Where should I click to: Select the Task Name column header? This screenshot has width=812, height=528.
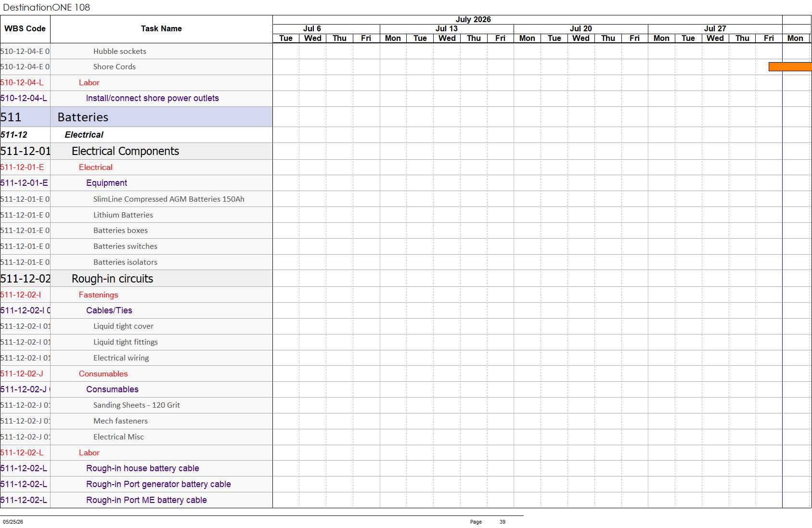[161, 29]
